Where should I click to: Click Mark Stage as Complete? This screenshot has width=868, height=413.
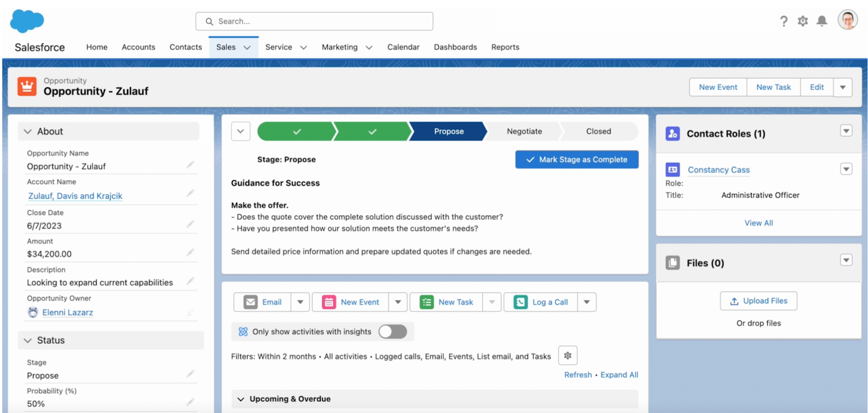(x=577, y=160)
